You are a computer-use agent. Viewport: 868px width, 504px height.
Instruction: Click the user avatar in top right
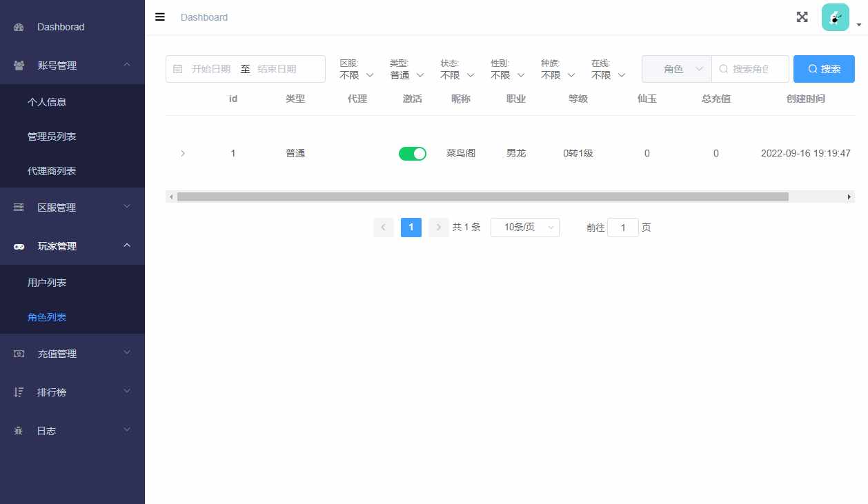point(835,16)
